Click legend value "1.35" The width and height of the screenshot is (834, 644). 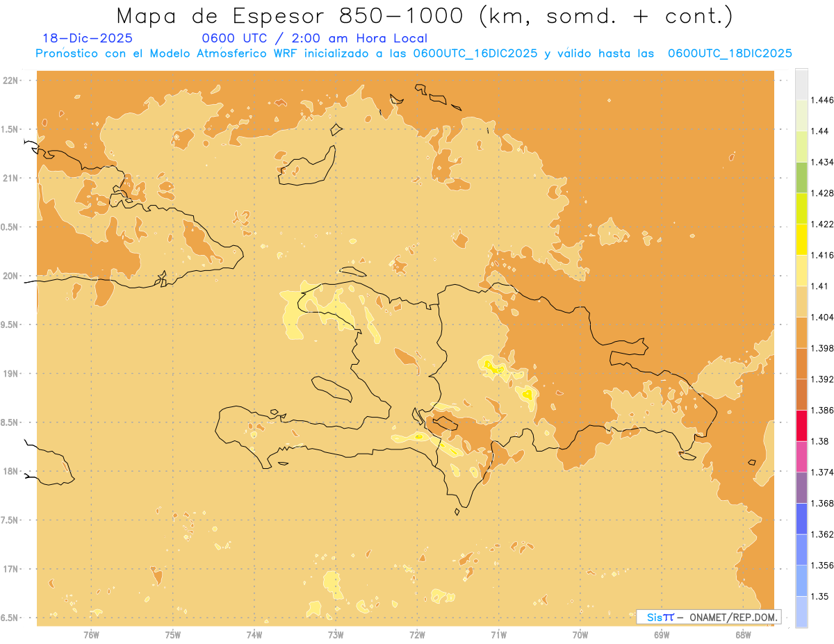click(819, 596)
